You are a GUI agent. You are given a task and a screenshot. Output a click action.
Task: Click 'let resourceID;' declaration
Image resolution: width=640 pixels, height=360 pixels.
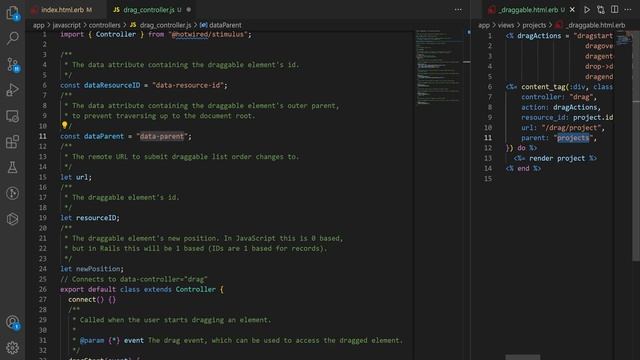[x=90, y=218]
